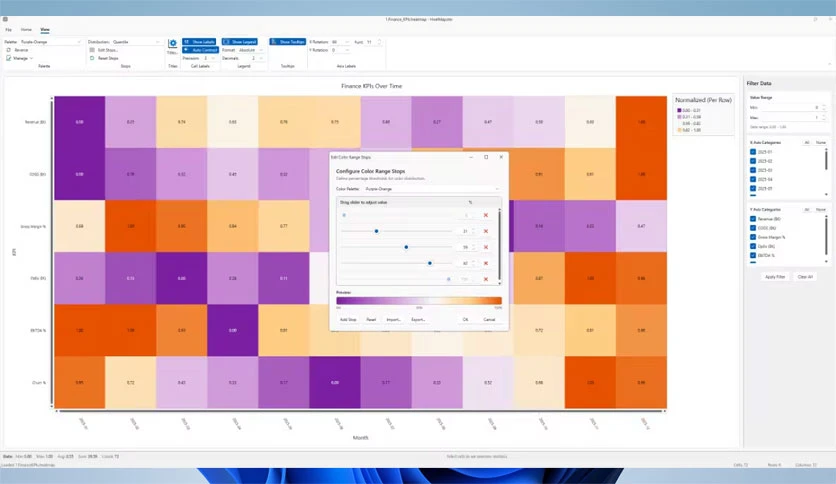This screenshot has width=836, height=484.
Task: Uncheck Gross Margin % Y axis category
Action: [753, 237]
